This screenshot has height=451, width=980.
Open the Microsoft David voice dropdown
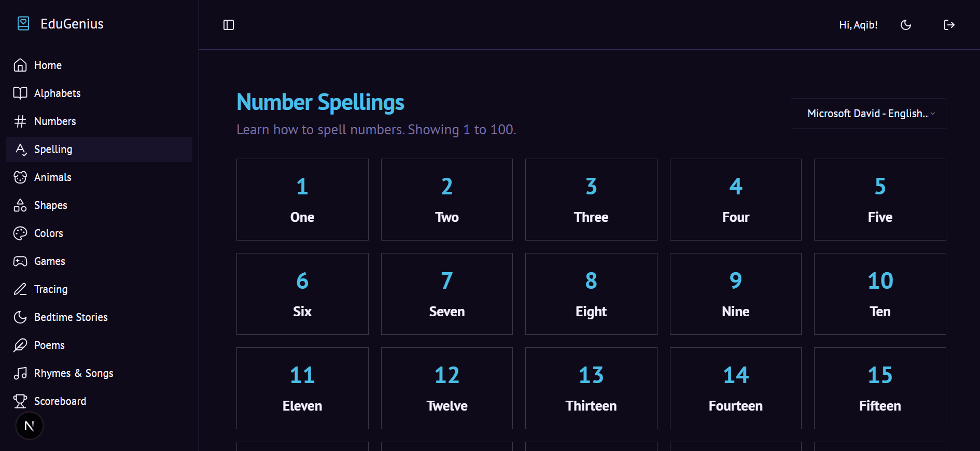coord(868,114)
